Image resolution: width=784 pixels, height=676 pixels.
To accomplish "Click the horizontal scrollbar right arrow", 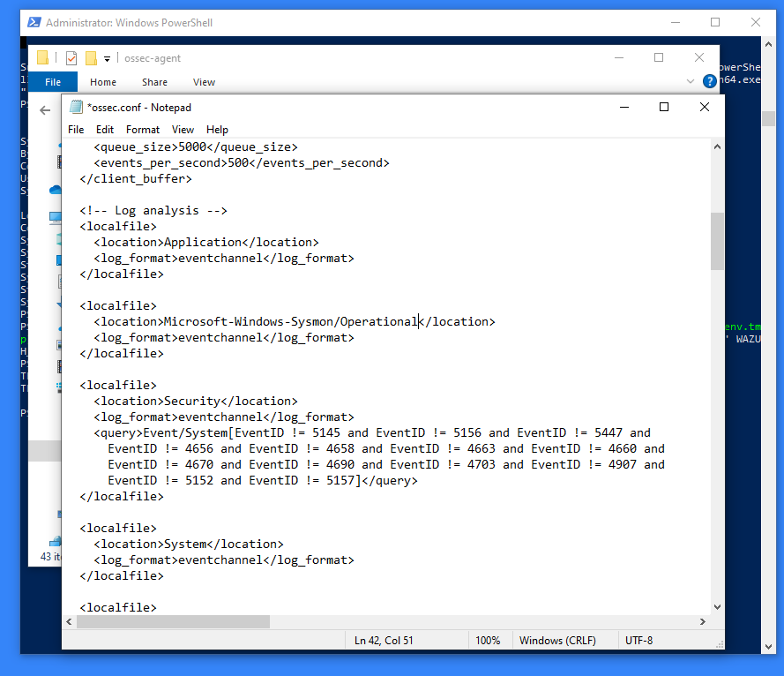I will (703, 621).
